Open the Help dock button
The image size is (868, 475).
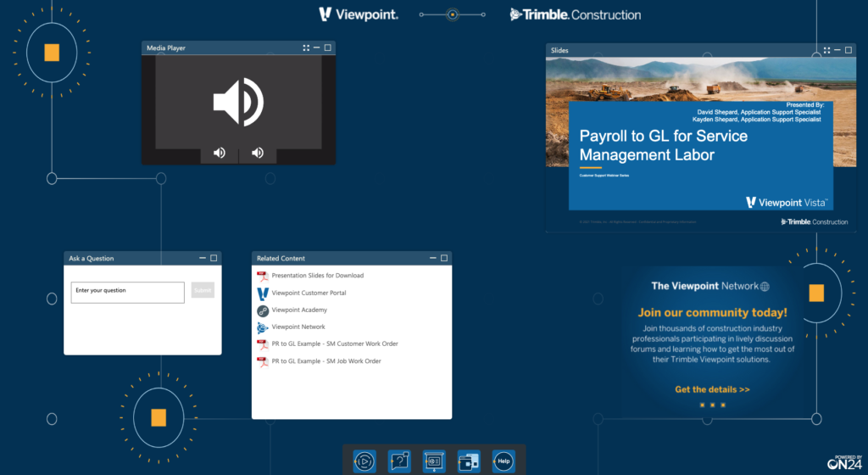coord(504,461)
